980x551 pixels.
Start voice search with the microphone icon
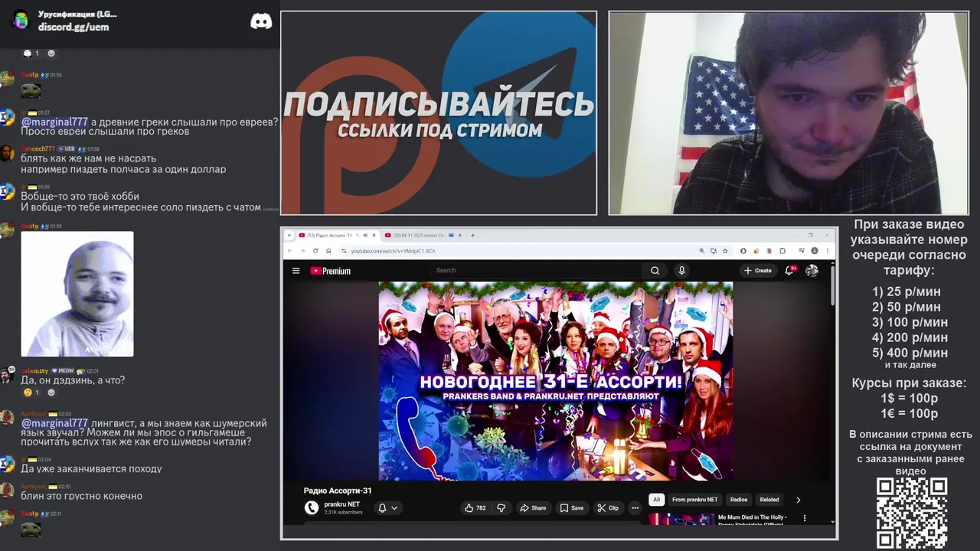681,270
